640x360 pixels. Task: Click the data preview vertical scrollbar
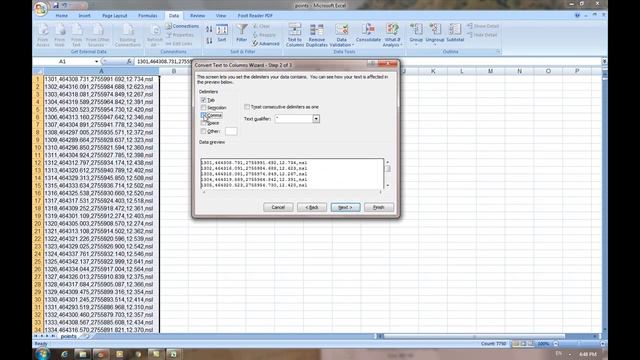click(388, 174)
